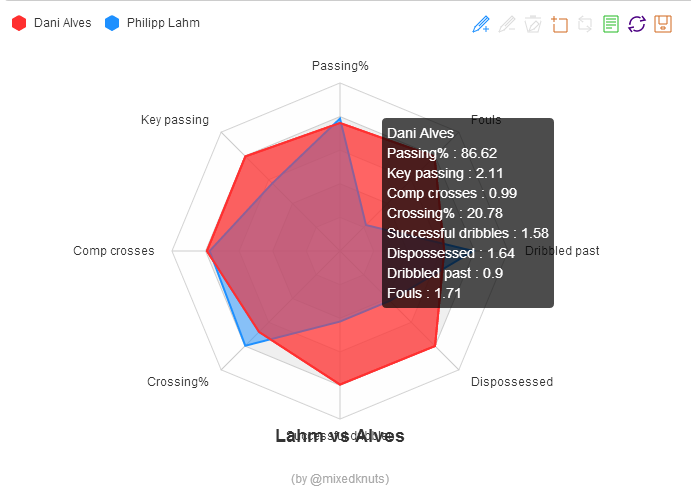The height and width of the screenshot is (488, 691).
Task: Click the Dispossessed axis label
Action: coord(512,381)
